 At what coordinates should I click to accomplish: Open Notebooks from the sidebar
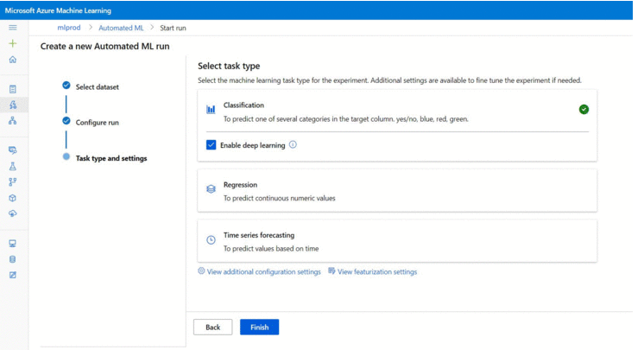click(13, 89)
